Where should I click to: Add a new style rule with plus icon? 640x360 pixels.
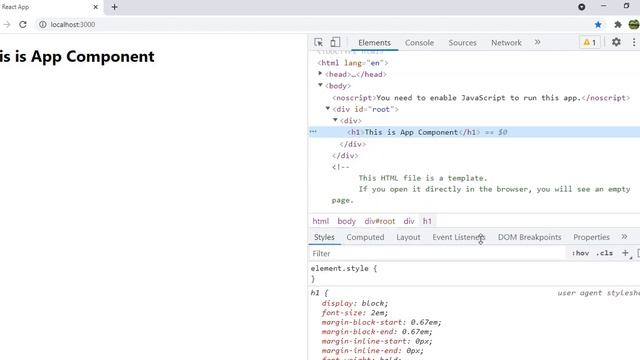(x=625, y=253)
